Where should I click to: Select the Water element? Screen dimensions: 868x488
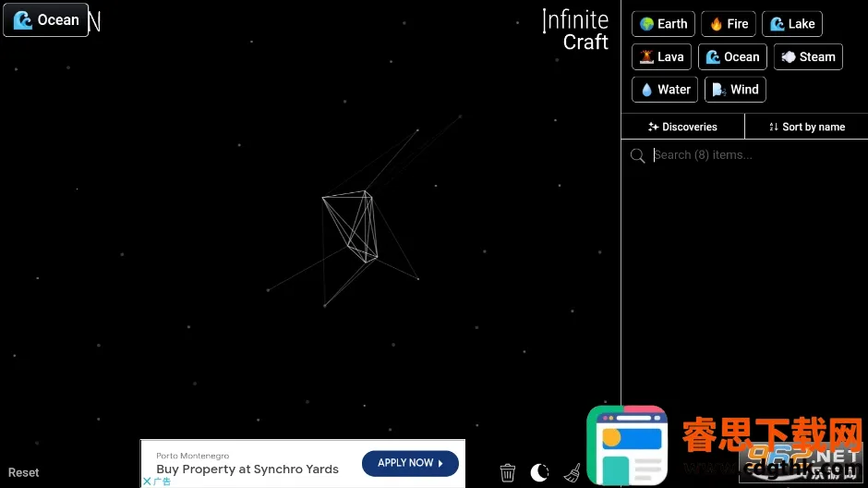tap(664, 90)
